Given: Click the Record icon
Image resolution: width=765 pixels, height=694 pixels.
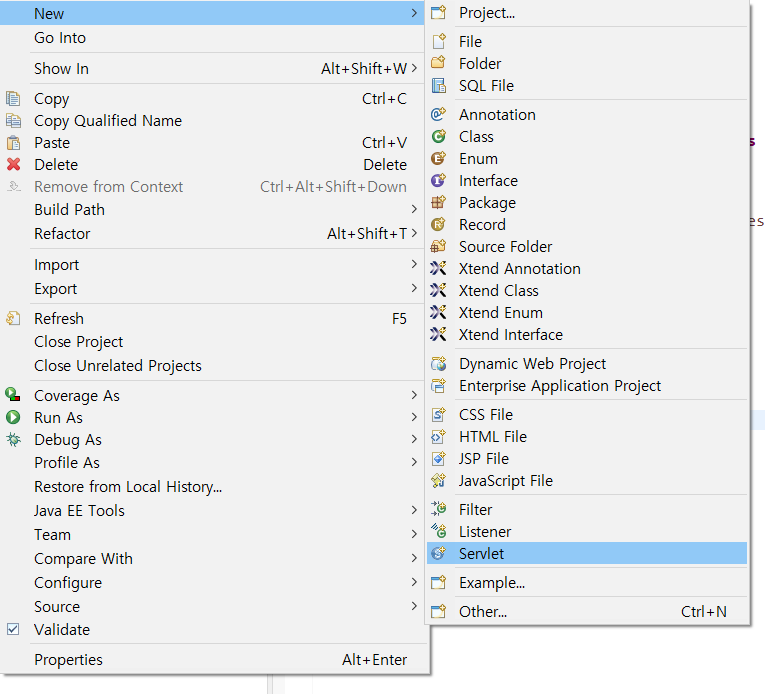Looking at the screenshot, I should pyautogui.click(x=438, y=224).
